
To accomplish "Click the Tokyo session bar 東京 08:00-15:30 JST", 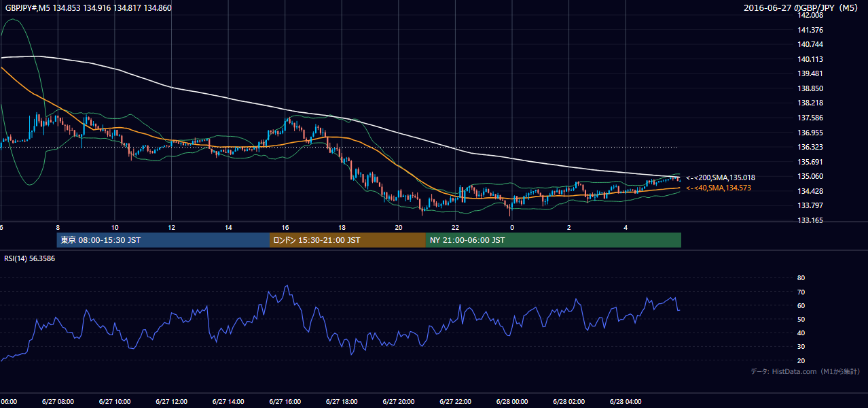I will pyautogui.click(x=164, y=240).
